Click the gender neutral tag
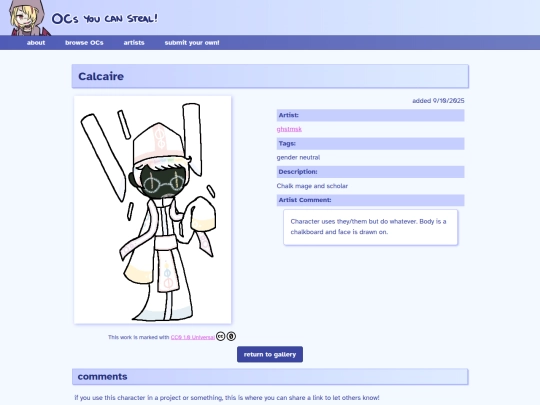 pyautogui.click(x=298, y=157)
